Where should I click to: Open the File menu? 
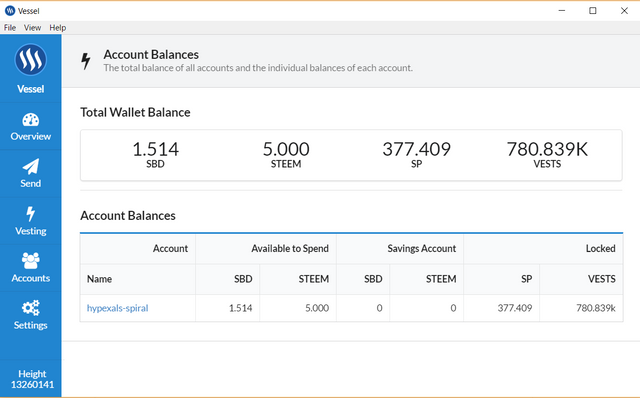pos(10,27)
